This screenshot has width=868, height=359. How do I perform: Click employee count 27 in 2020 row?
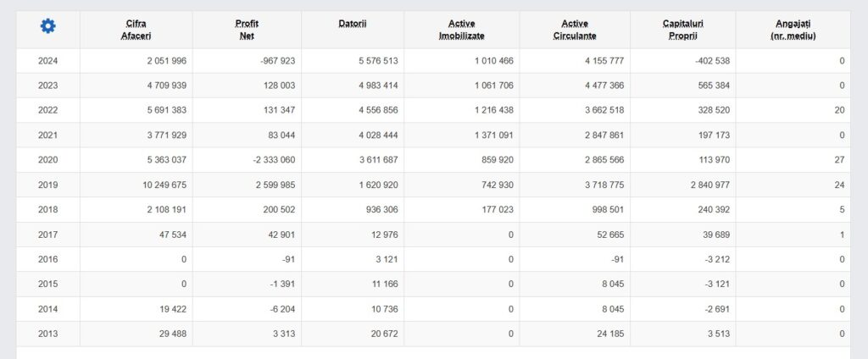[839, 161]
